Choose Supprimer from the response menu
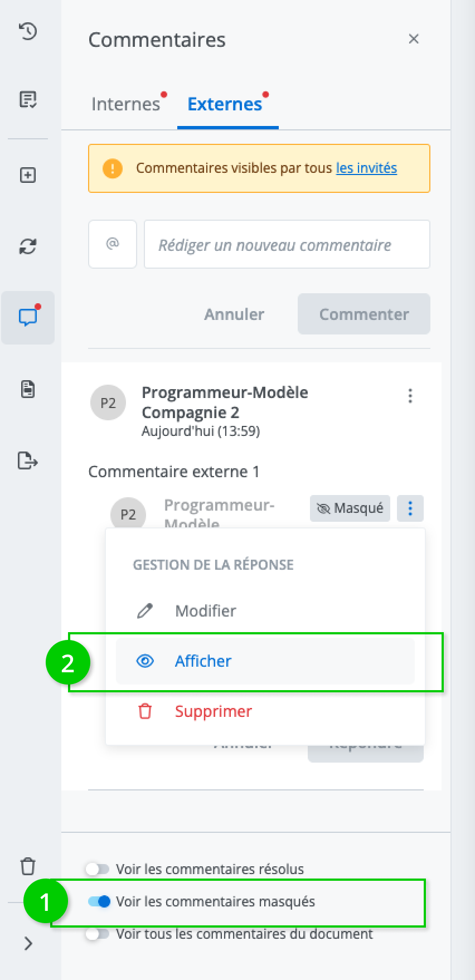Screen dimensions: 475x980 click(213, 711)
